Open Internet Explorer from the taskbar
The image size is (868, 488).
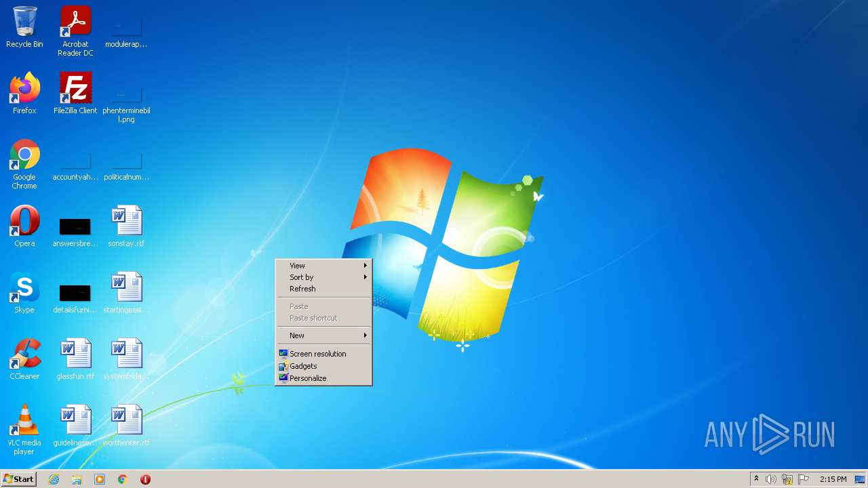tap(54, 479)
